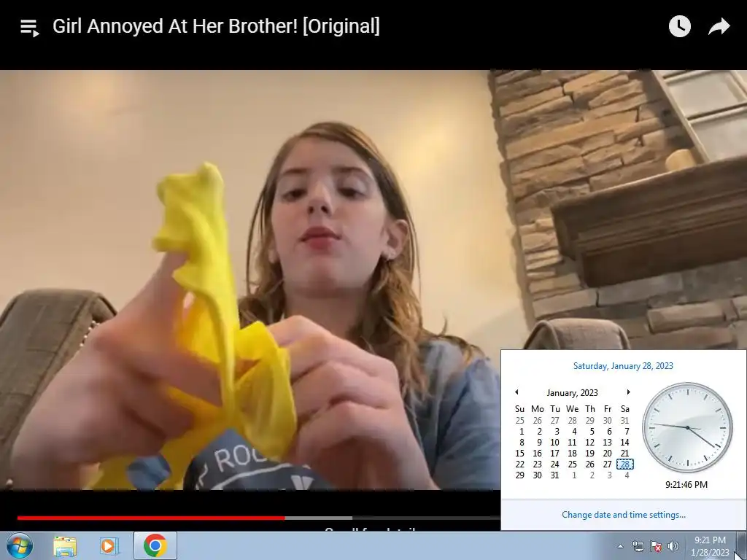The width and height of the screenshot is (747, 560).
Task: Select January 28 in the calendar
Action: [625, 464]
